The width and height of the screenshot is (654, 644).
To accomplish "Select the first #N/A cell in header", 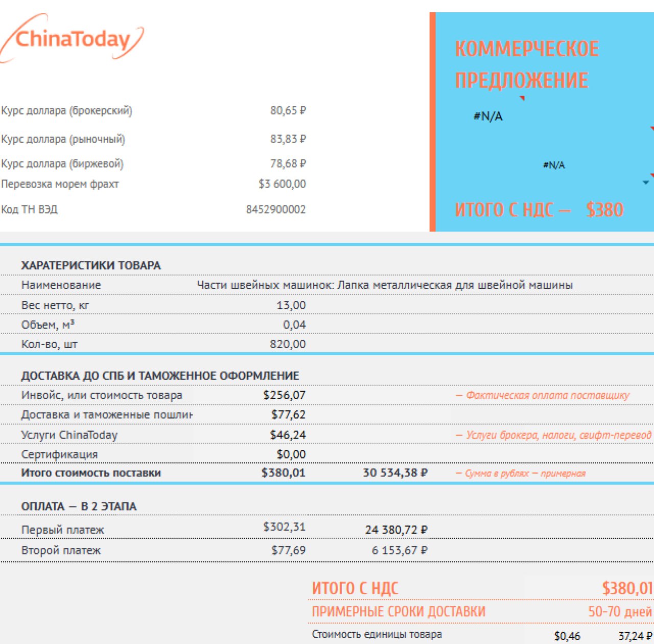I will click(x=488, y=117).
